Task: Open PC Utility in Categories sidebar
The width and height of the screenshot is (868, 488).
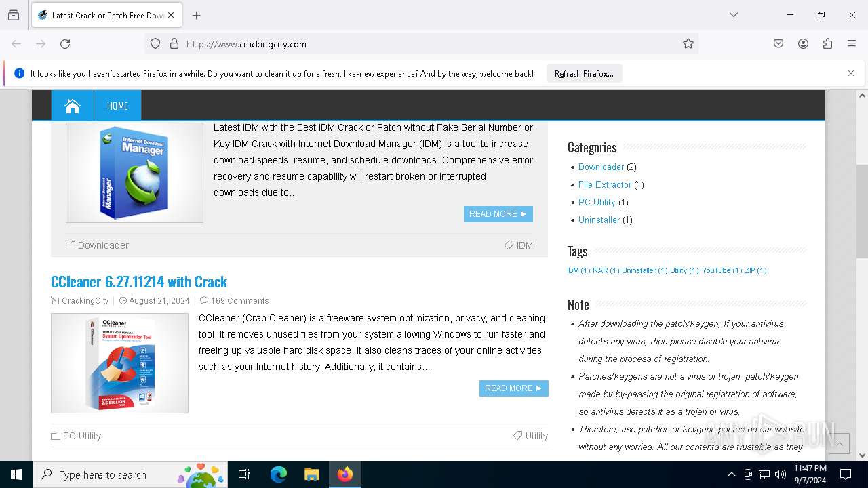Action: pyautogui.click(x=597, y=202)
